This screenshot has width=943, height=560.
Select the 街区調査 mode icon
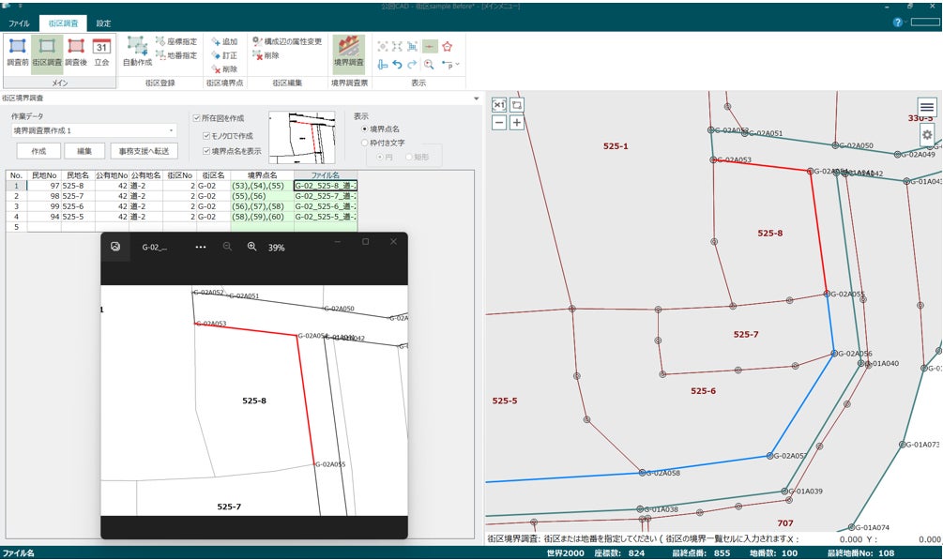tap(47, 53)
